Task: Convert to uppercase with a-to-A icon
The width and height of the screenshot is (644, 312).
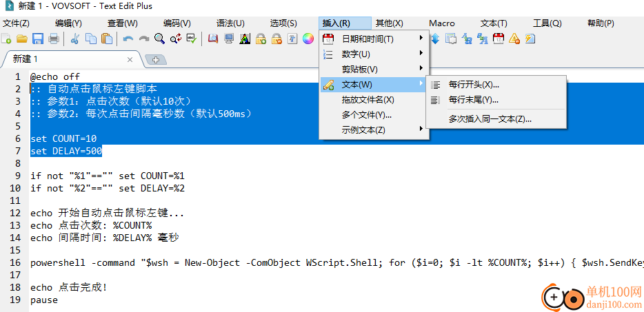Action: pos(483,39)
